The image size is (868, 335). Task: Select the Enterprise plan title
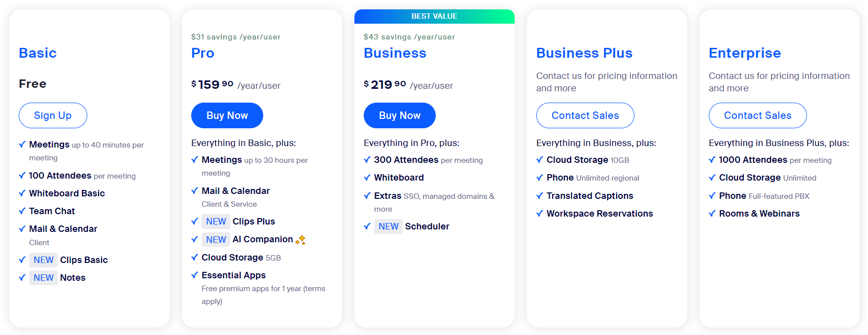[x=745, y=53]
